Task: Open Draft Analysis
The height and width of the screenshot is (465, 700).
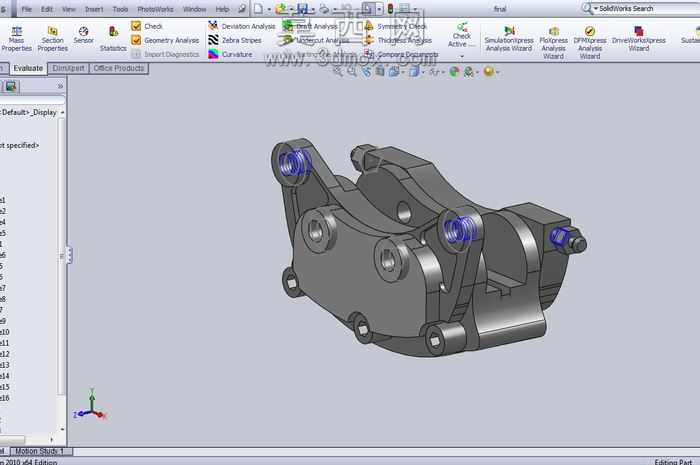Action: point(310,26)
